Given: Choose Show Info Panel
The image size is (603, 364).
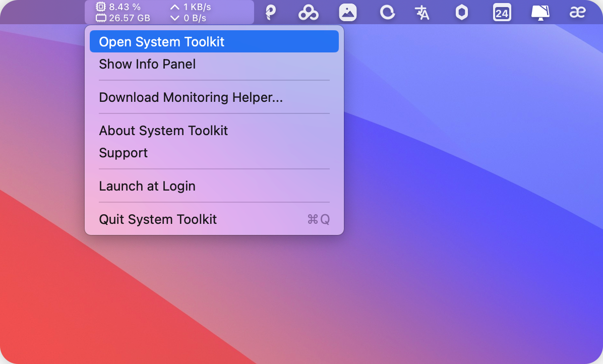Looking at the screenshot, I should [x=214, y=64].
